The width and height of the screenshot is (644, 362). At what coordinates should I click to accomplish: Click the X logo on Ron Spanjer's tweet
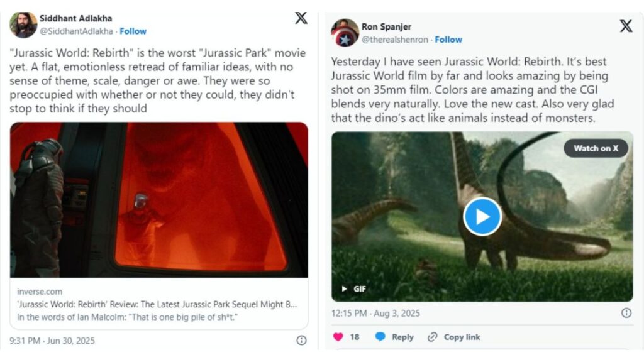626,26
